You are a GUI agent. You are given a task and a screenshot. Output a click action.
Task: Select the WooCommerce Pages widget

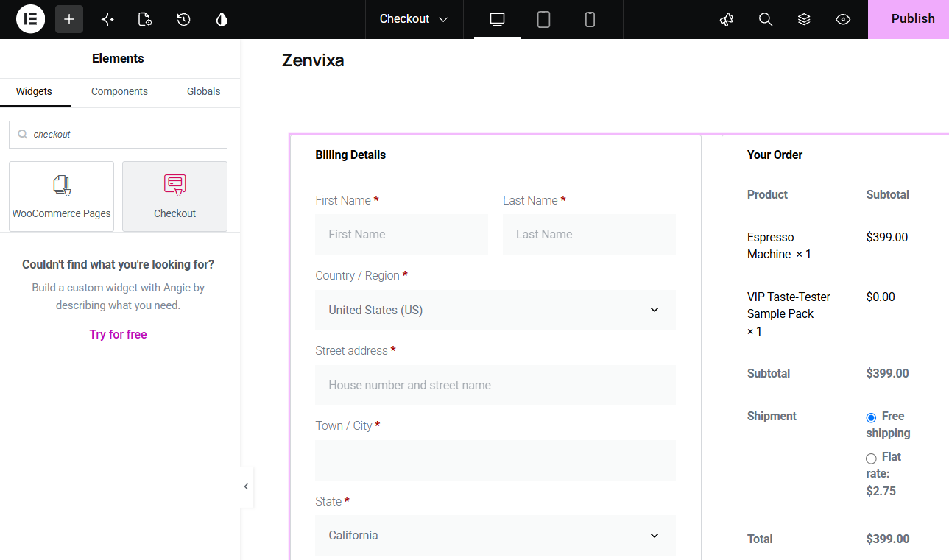pos(62,196)
